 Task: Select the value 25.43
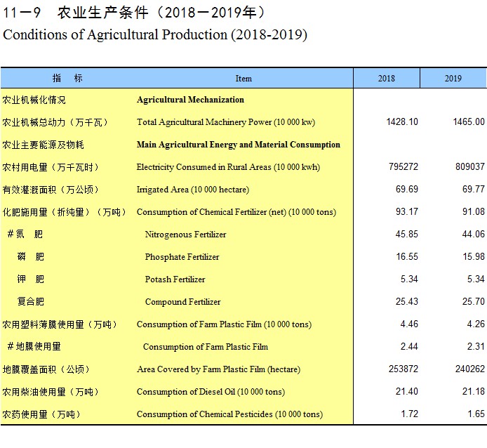click(x=407, y=301)
